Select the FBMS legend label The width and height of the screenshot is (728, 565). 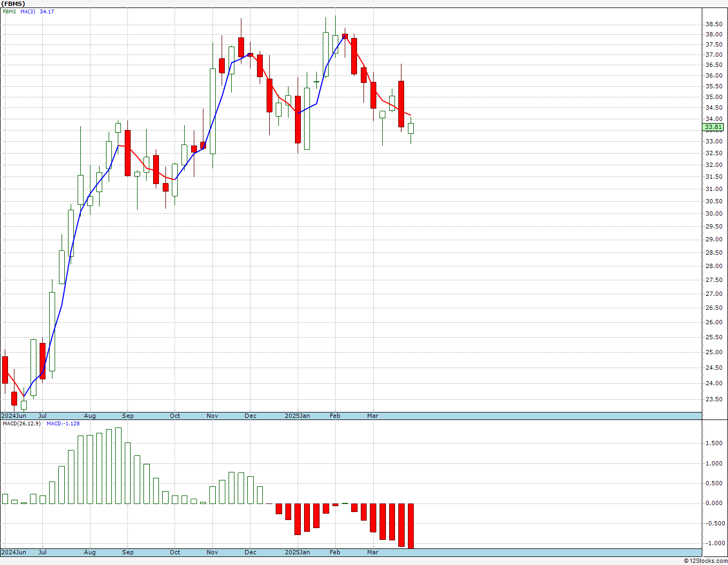tap(10, 12)
